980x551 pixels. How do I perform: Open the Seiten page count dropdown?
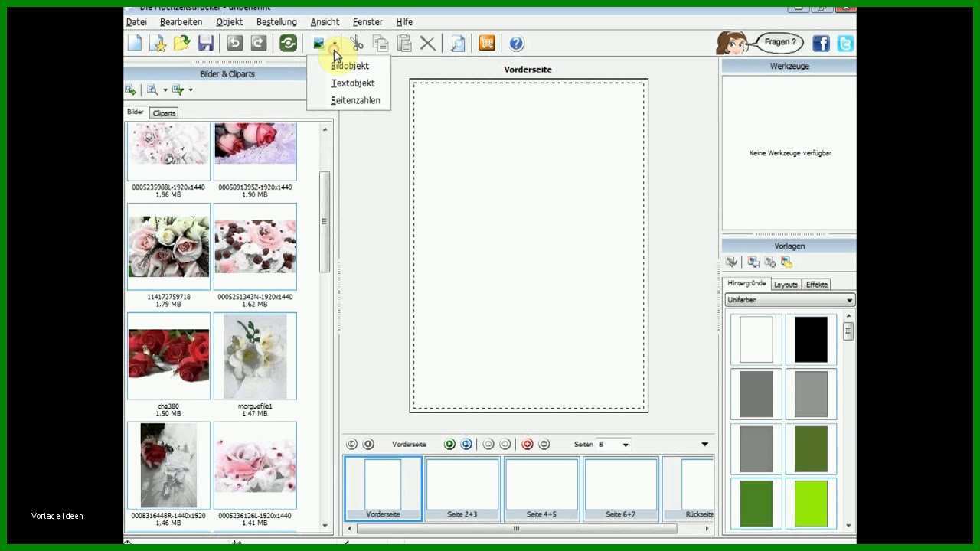626,445
